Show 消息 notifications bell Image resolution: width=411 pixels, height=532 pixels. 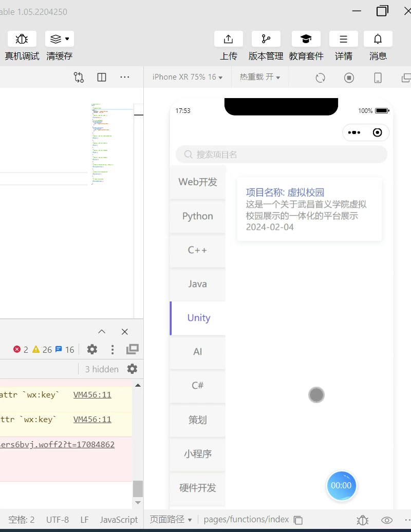pos(378,39)
